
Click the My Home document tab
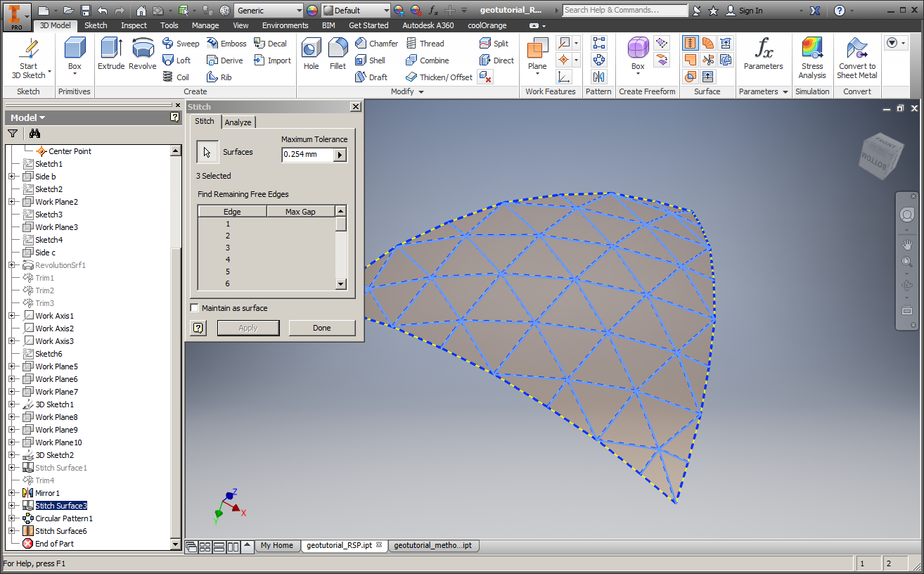point(277,545)
